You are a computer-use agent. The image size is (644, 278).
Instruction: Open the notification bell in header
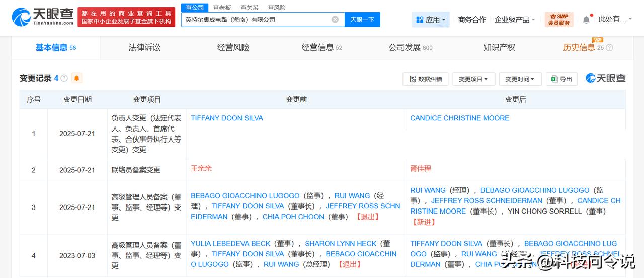tap(586, 20)
